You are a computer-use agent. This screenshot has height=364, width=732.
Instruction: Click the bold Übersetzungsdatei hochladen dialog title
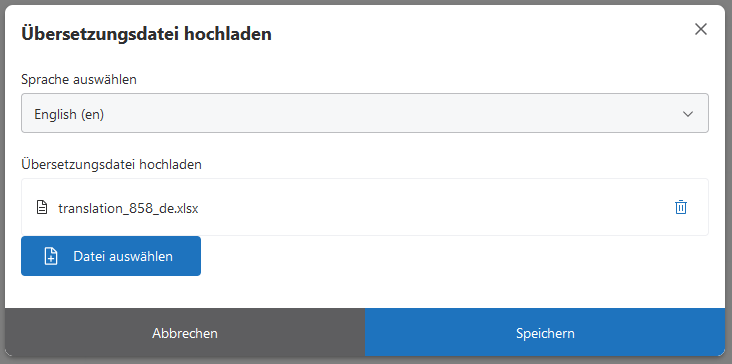[x=146, y=34]
